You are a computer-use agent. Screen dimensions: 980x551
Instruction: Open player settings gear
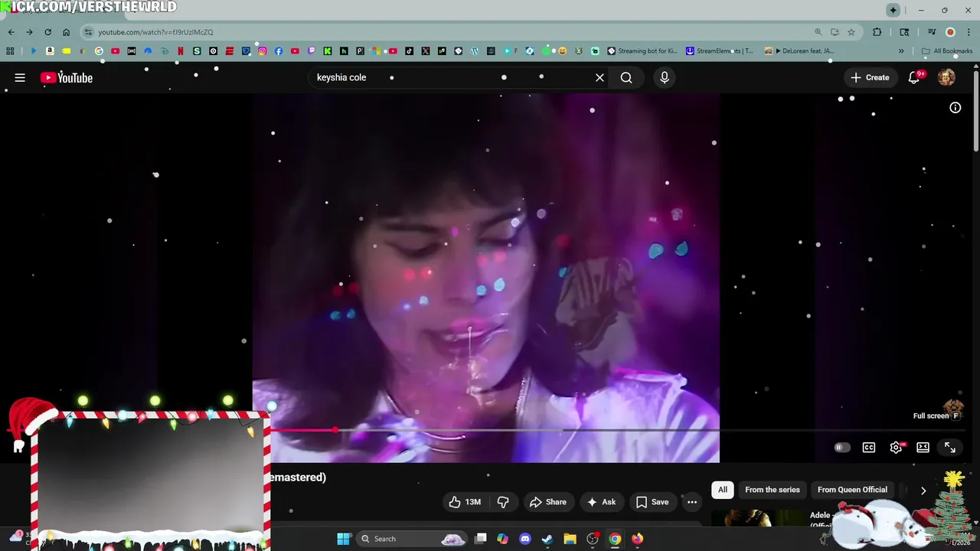coord(896,448)
